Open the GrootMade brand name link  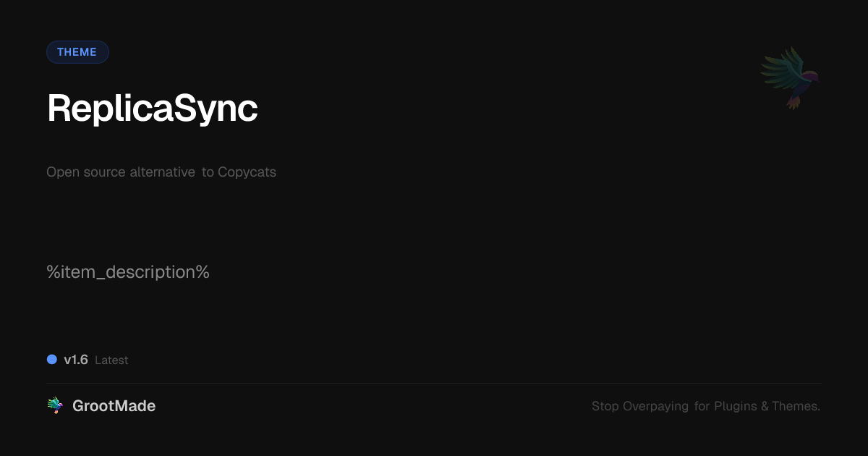click(114, 406)
